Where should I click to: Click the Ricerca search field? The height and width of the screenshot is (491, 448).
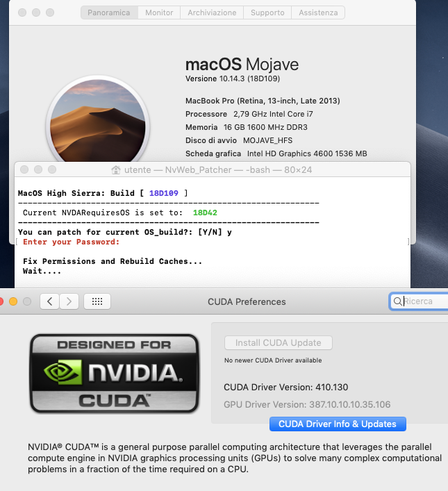tap(420, 301)
